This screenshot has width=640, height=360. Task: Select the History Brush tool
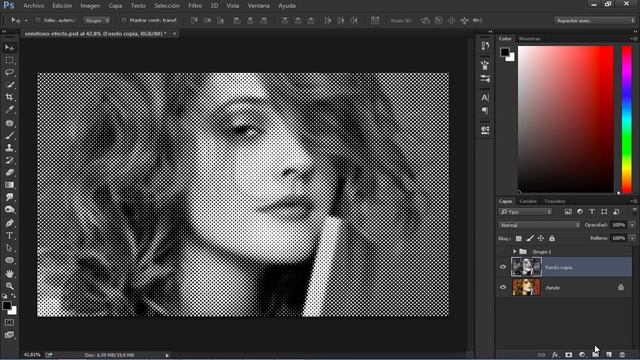[x=9, y=160]
